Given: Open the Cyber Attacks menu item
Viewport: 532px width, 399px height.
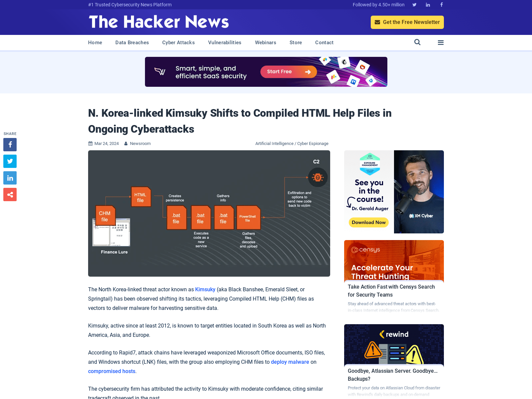Looking at the screenshot, I should (x=179, y=43).
